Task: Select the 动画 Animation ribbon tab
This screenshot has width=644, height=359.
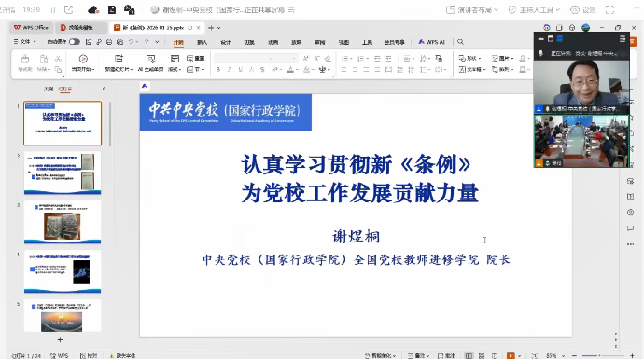Action: click(x=273, y=42)
